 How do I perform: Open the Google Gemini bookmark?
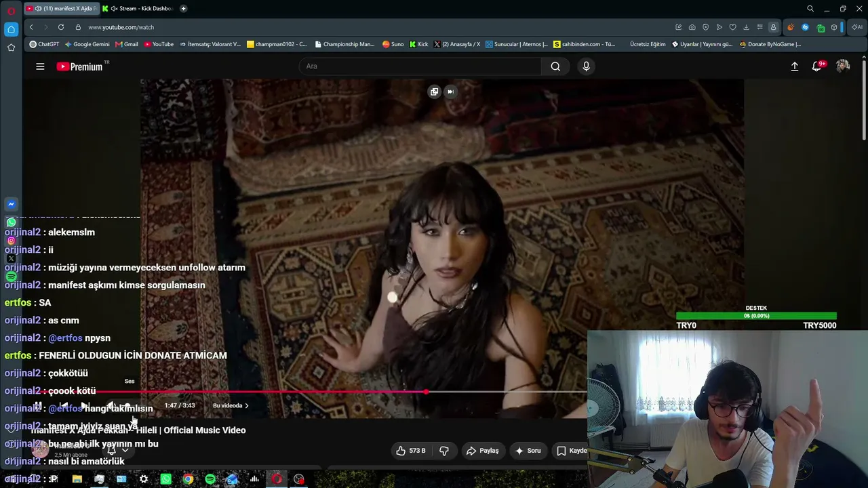87,44
